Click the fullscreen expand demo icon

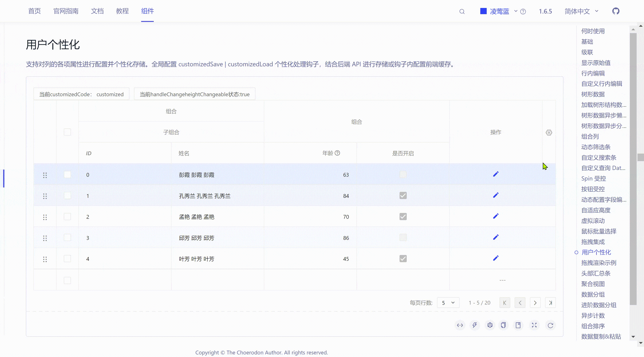(534, 325)
